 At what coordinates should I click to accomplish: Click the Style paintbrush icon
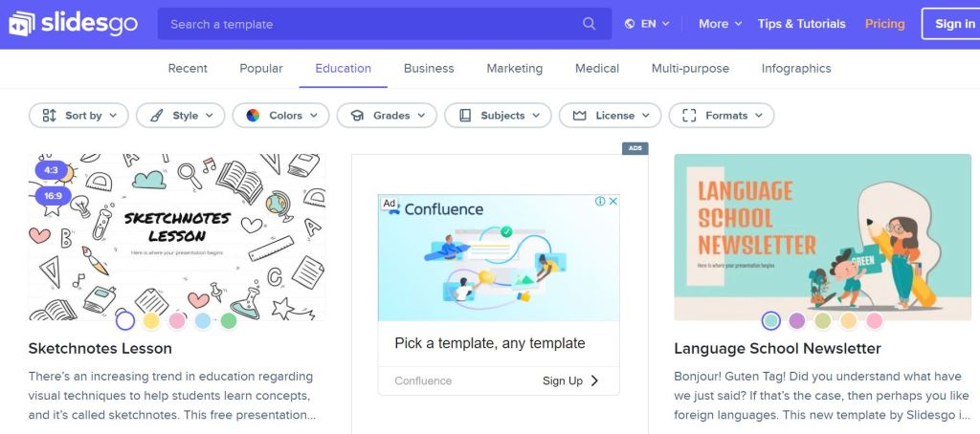click(x=156, y=116)
